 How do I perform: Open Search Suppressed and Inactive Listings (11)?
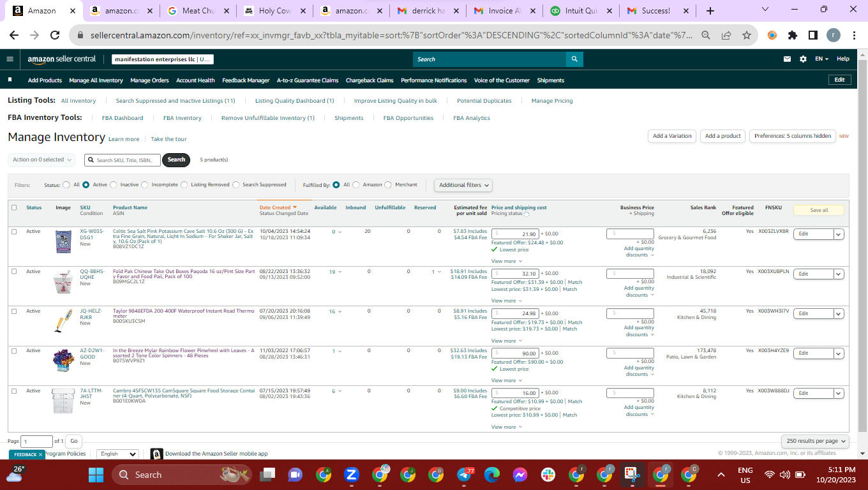tap(176, 101)
